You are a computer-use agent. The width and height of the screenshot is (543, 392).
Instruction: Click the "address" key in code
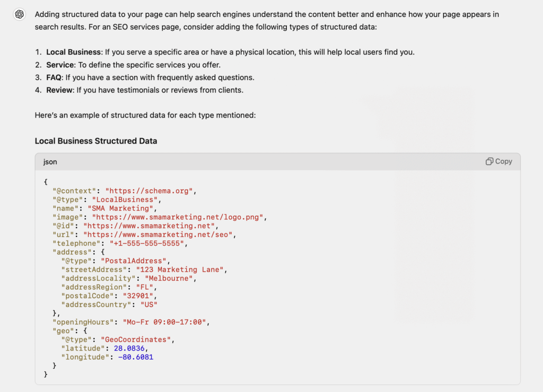pyautogui.click(x=72, y=252)
